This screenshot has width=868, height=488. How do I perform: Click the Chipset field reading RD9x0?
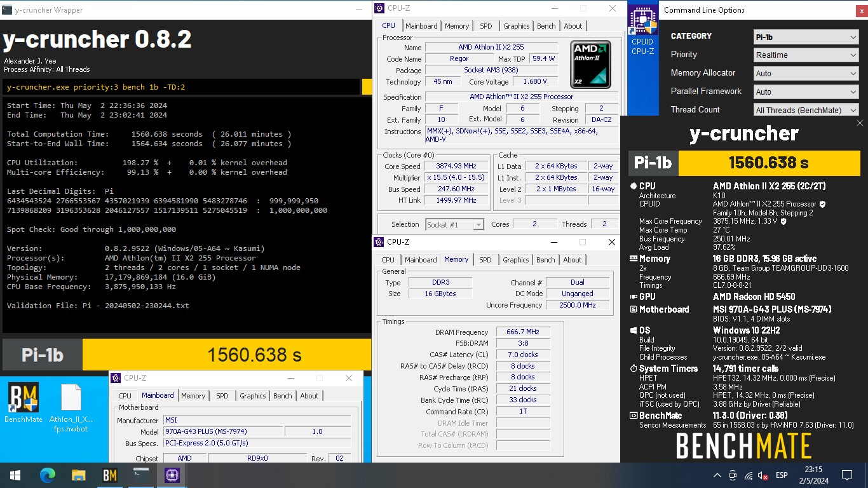tap(257, 459)
